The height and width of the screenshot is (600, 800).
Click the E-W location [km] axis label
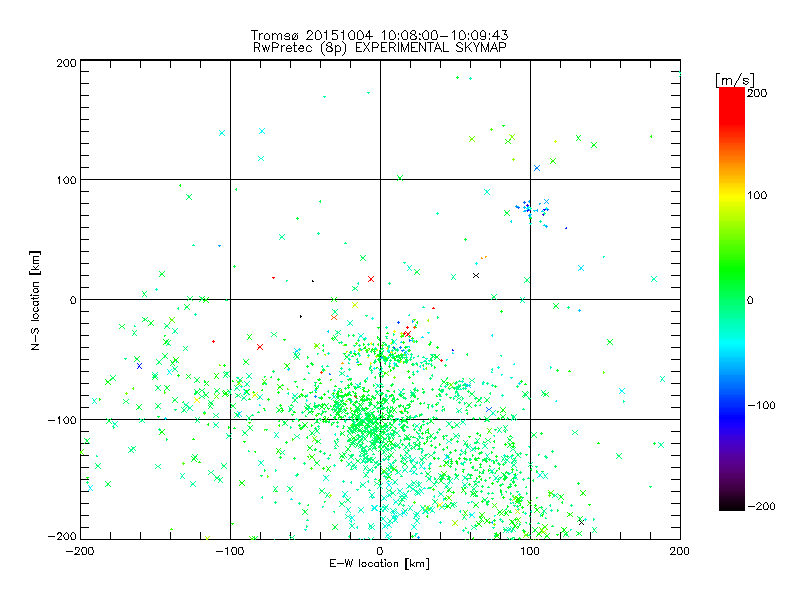(379, 564)
